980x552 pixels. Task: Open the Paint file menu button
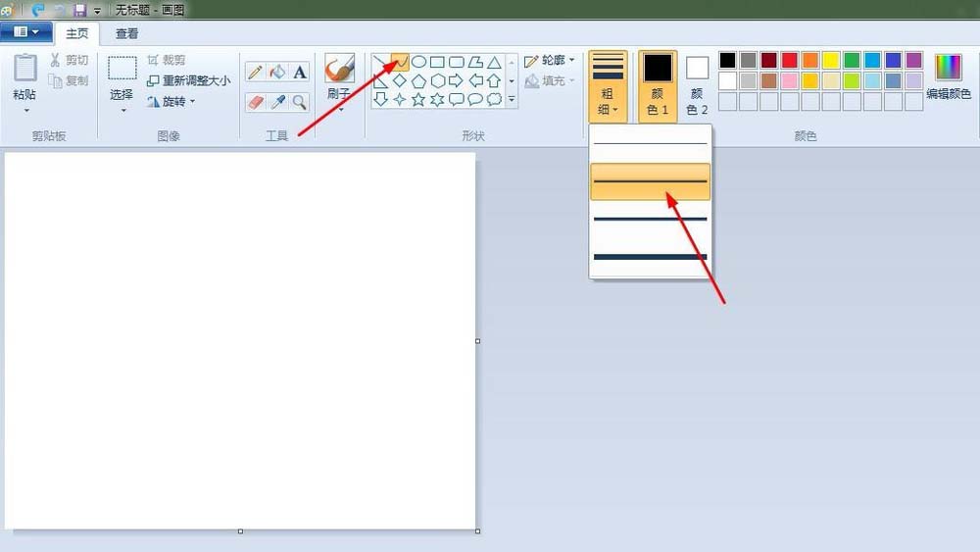[25, 32]
